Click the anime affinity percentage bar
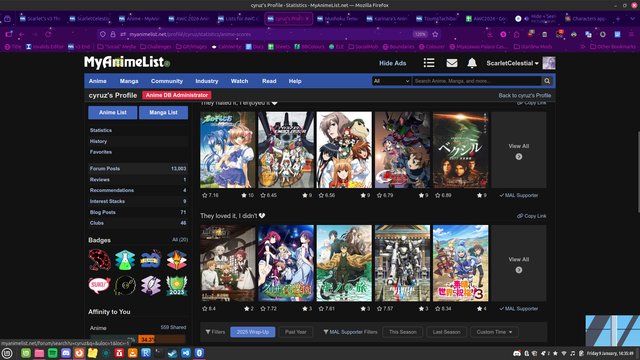This screenshot has width=640, height=360. point(138,339)
